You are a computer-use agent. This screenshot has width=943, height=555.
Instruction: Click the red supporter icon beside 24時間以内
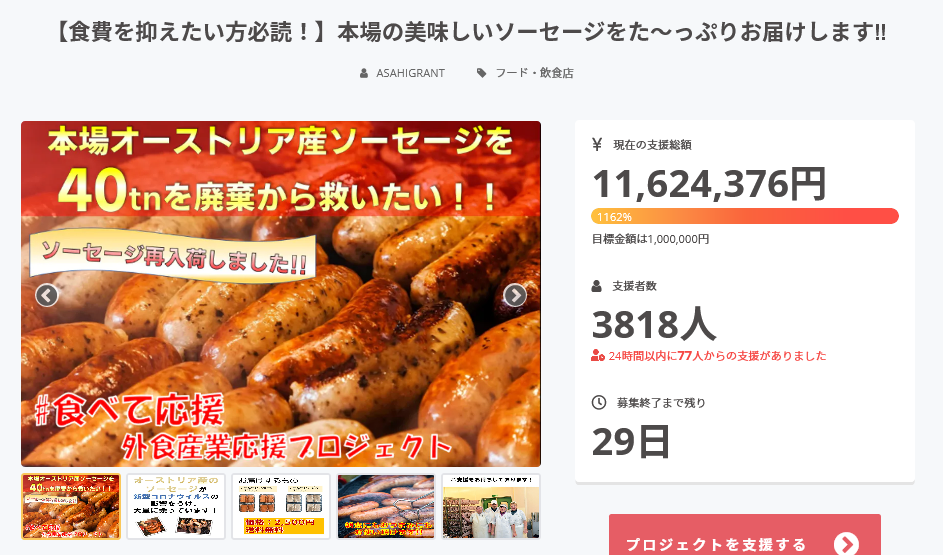[x=598, y=356]
